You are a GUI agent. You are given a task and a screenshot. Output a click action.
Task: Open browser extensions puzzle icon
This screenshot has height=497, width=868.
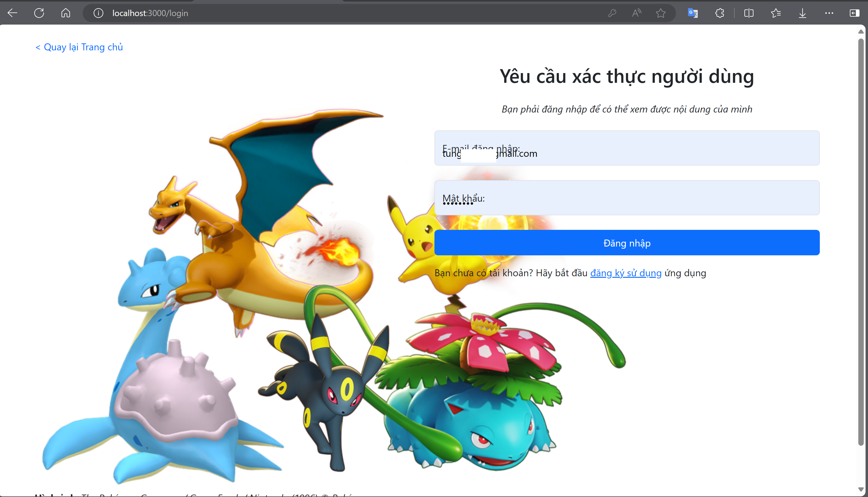coord(720,13)
